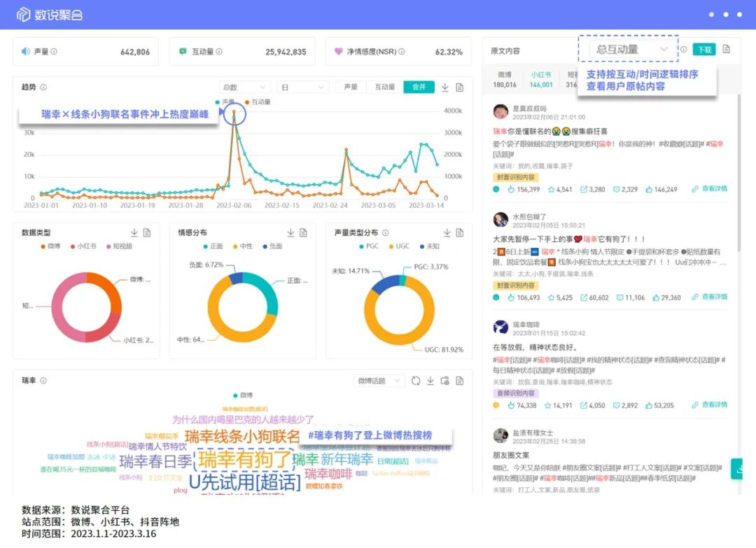The width and height of the screenshot is (756, 548).
Task: Click the 微博 legend above word cloud
Action: (x=243, y=395)
